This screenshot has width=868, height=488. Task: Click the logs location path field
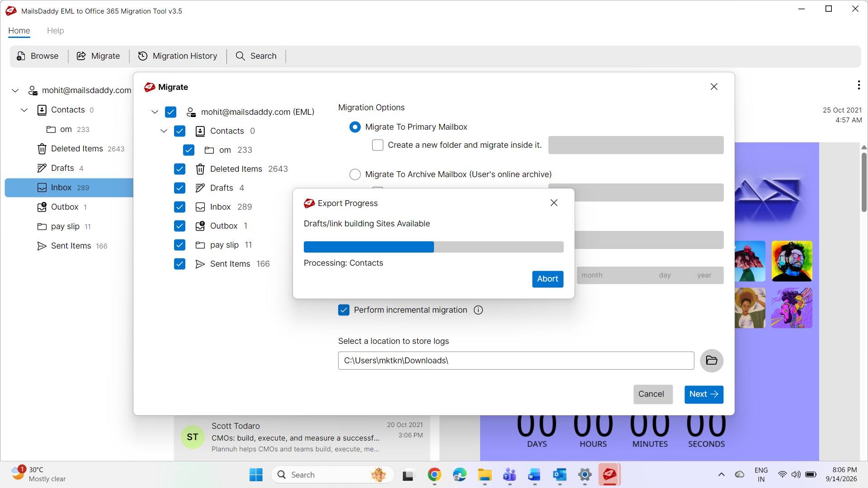coord(516,361)
